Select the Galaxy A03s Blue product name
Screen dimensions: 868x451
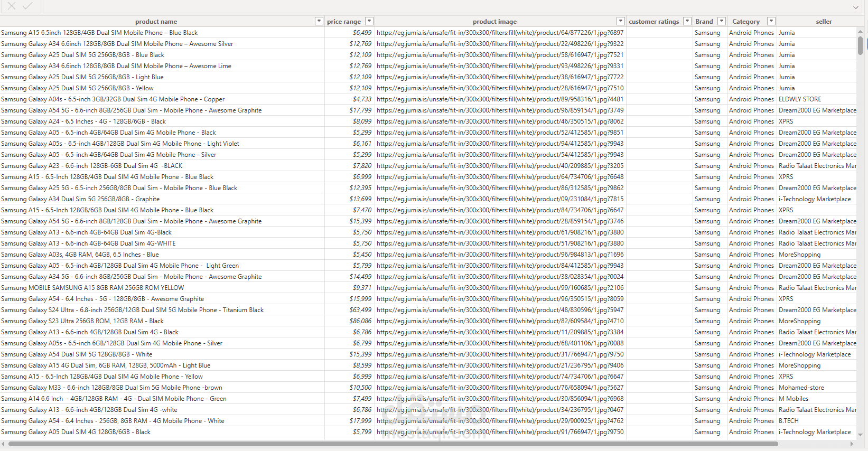tap(80, 255)
